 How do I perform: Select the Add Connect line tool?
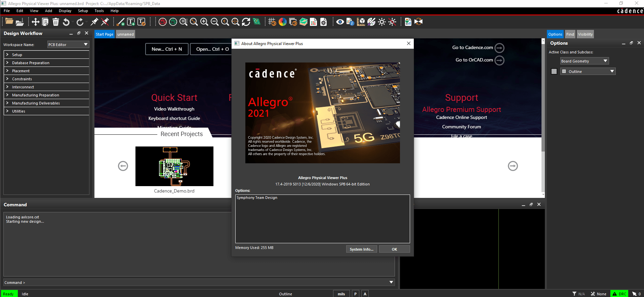[120, 22]
